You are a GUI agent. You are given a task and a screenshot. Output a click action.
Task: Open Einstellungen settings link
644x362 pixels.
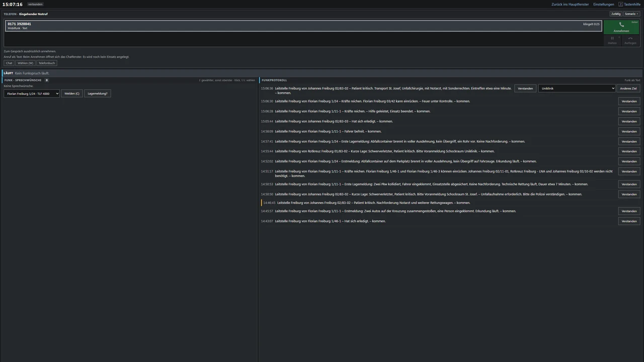point(604,5)
